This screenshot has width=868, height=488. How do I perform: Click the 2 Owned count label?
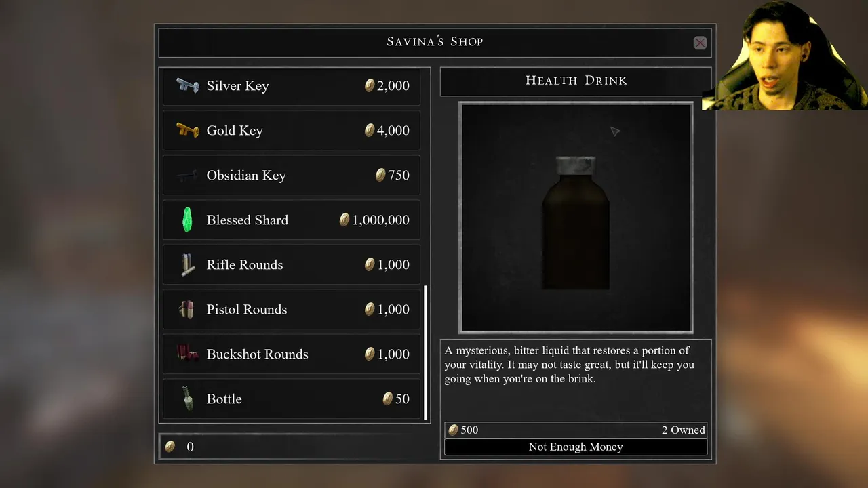(684, 430)
